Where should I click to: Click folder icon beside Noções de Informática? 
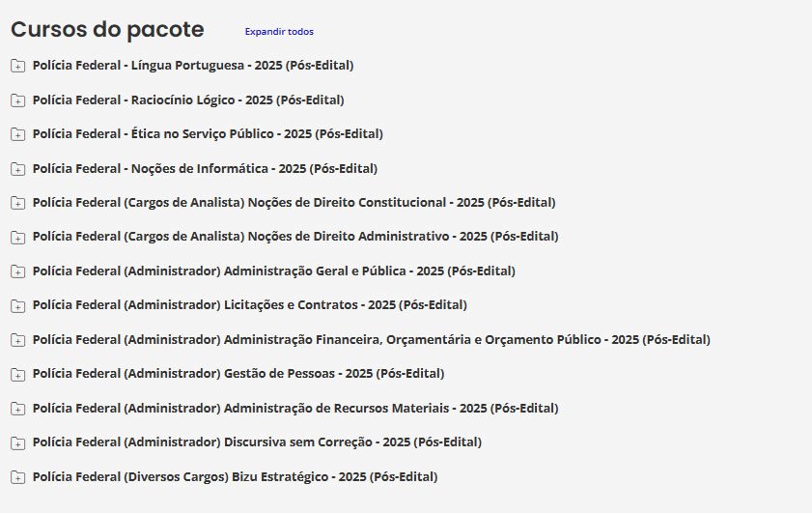[17, 169]
